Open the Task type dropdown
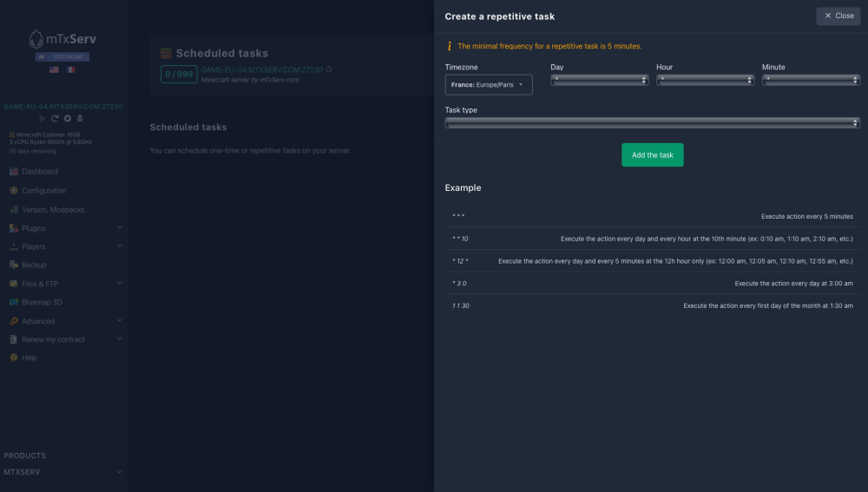This screenshot has width=868, height=492. [x=652, y=122]
